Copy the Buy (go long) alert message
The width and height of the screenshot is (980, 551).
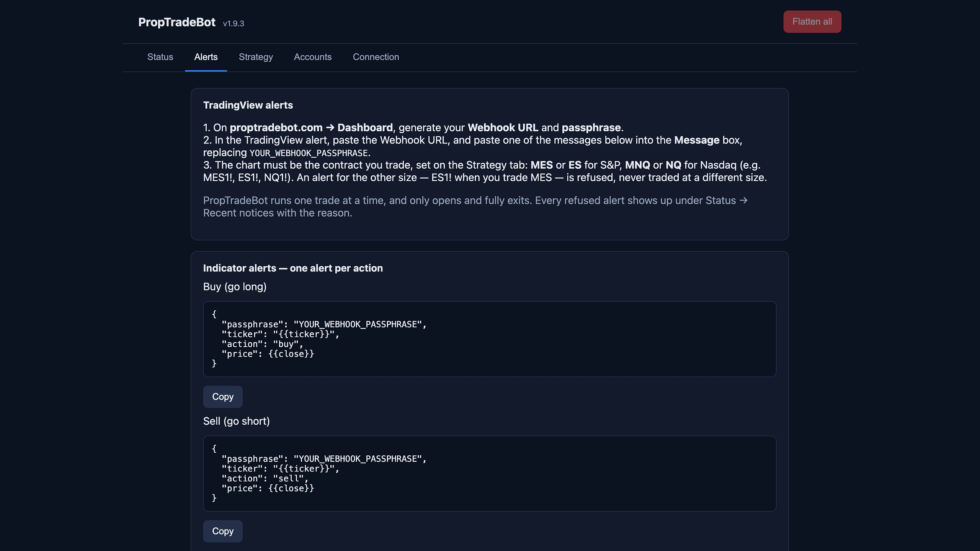(x=223, y=396)
